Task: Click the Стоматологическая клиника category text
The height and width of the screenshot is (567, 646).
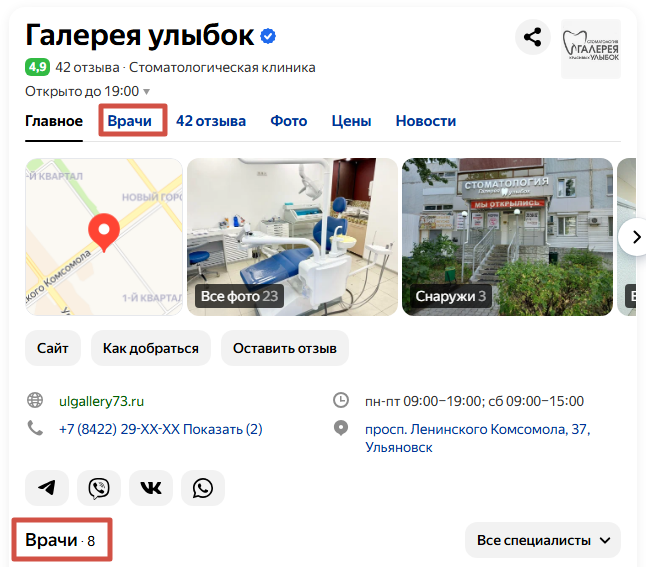Action: click(222, 67)
